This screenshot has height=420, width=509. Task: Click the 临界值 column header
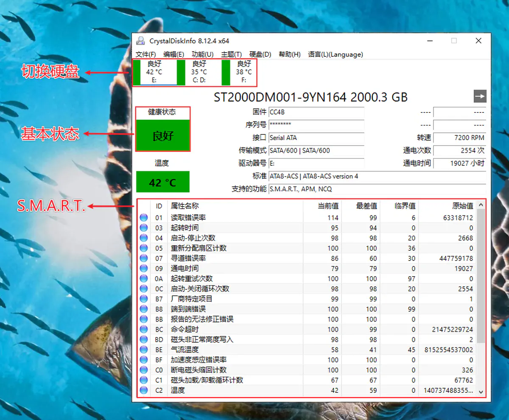coord(400,206)
